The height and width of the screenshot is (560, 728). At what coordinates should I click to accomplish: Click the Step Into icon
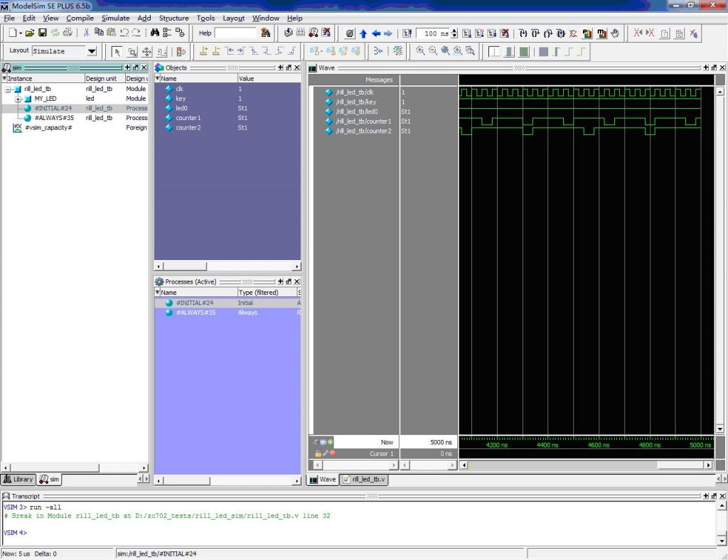[x=523, y=33]
